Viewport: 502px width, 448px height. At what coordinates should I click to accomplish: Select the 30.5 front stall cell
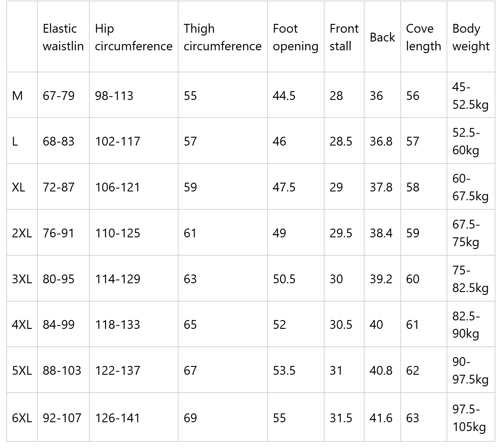341,325
